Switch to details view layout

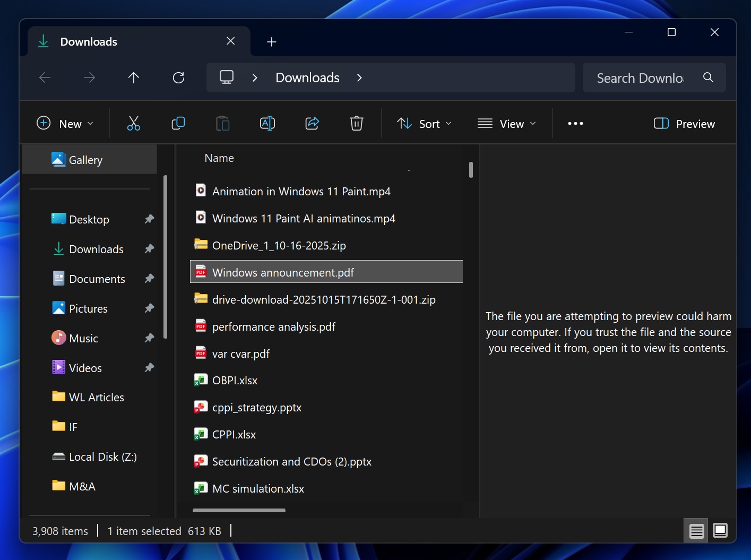click(x=696, y=530)
